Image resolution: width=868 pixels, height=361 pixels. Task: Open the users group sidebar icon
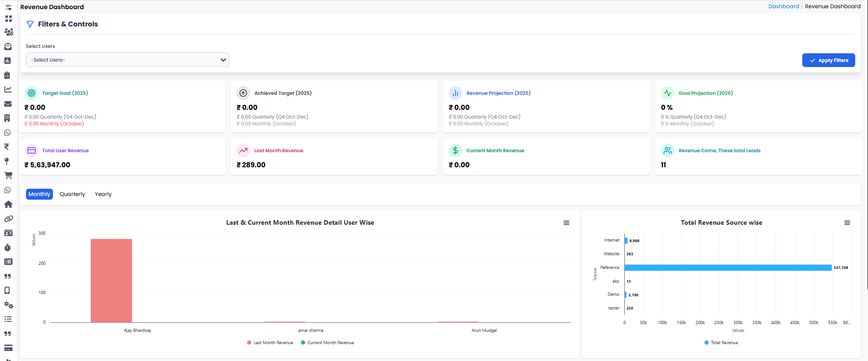pos(8,32)
